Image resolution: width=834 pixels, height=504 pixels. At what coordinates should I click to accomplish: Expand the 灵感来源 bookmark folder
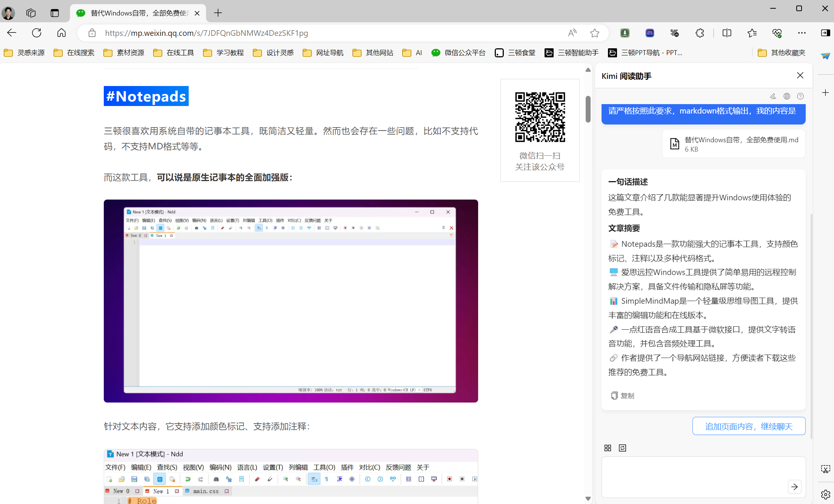24,52
